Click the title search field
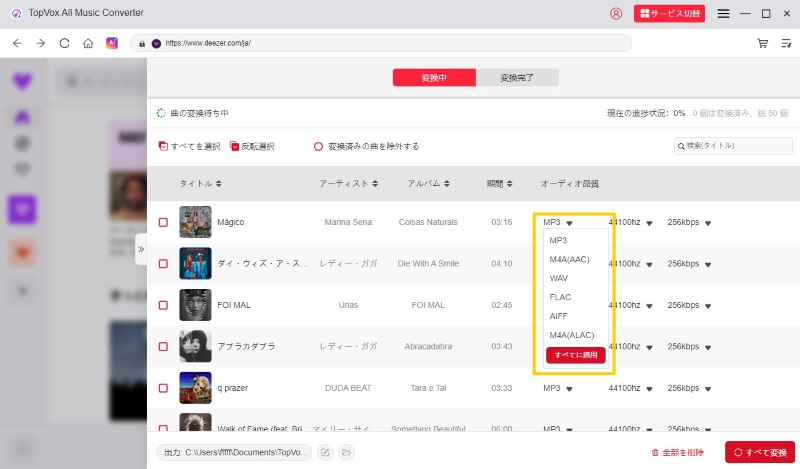 (x=733, y=146)
